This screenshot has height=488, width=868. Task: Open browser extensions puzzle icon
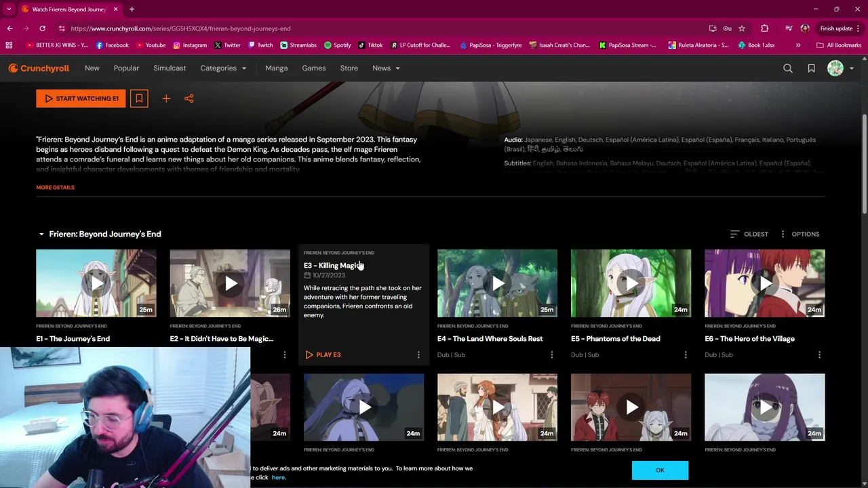(764, 28)
